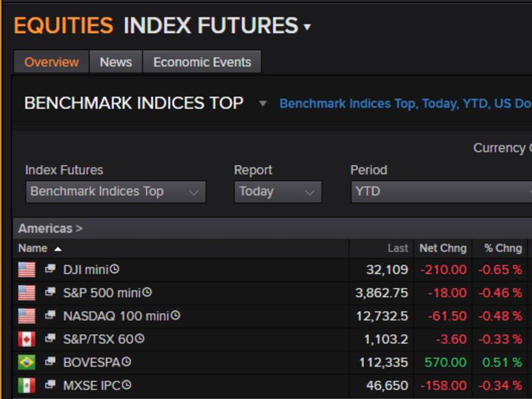Sort by the % Chng column header

(503, 248)
